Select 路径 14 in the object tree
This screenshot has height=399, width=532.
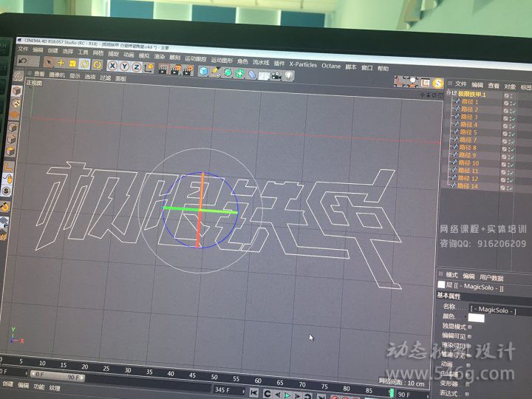[468, 186]
